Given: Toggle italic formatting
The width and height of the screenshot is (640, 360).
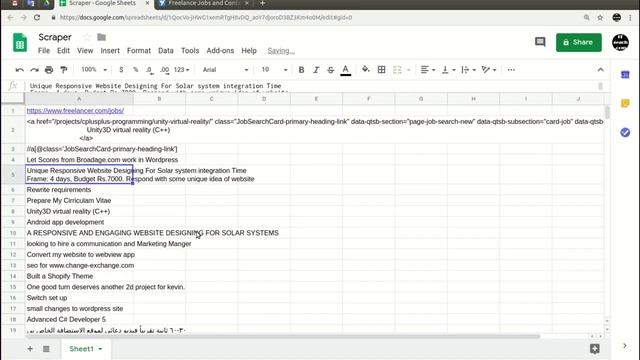Looking at the screenshot, I should (316, 70).
